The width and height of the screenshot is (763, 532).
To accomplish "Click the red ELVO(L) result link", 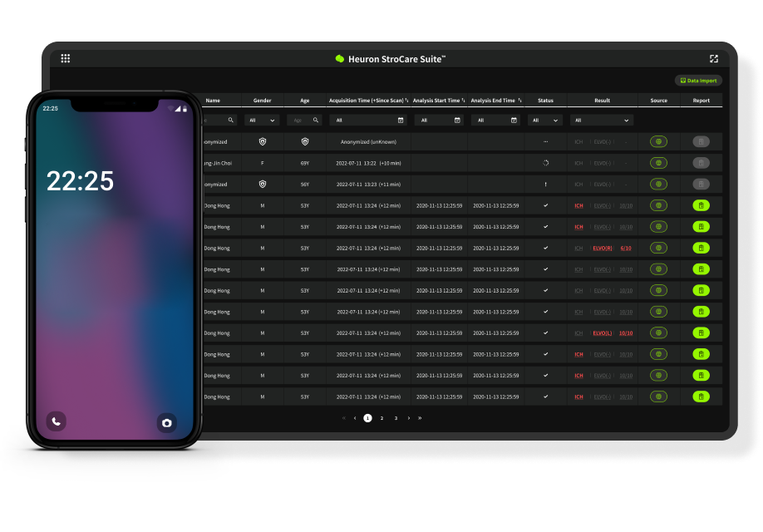I will pos(603,333).
